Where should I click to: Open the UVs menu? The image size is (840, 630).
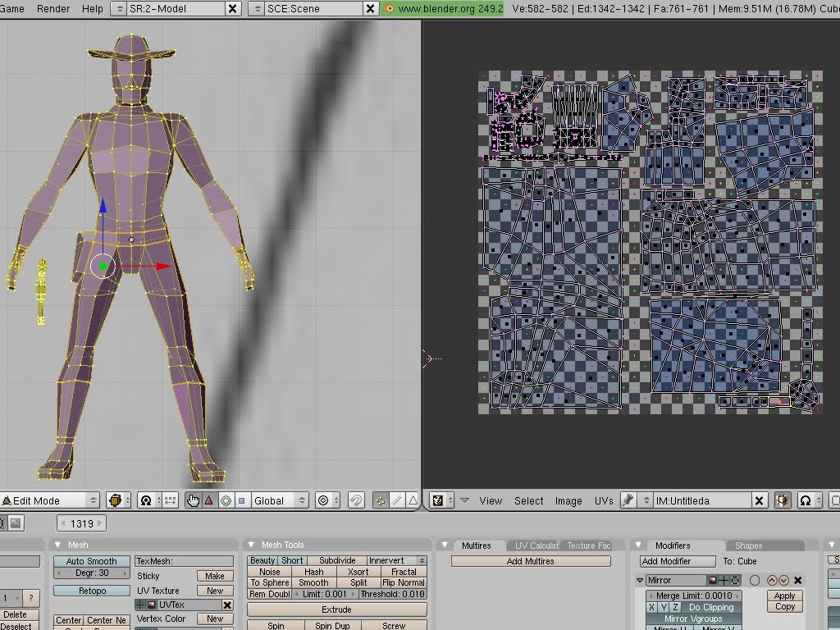click(604, 500)
